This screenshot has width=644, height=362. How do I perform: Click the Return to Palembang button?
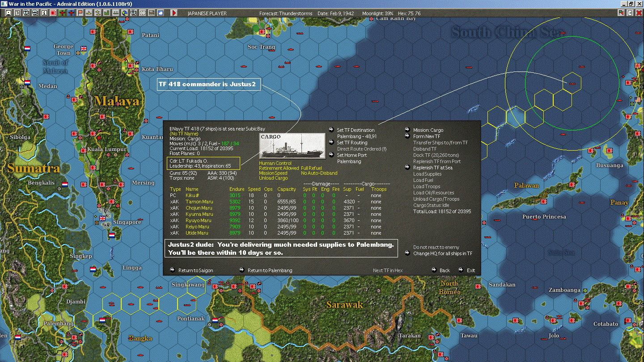click(x=269, y=270)
